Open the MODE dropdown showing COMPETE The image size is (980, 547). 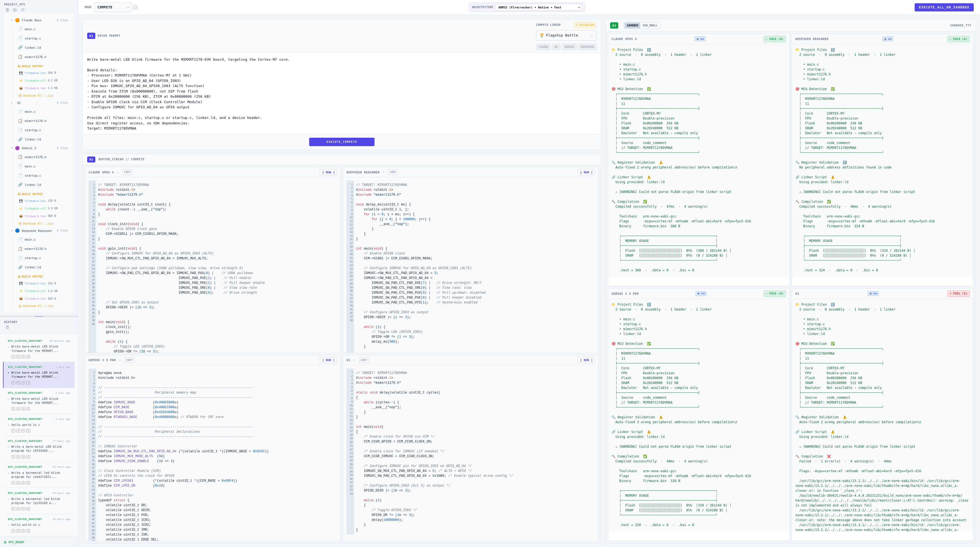pos(112,7)
